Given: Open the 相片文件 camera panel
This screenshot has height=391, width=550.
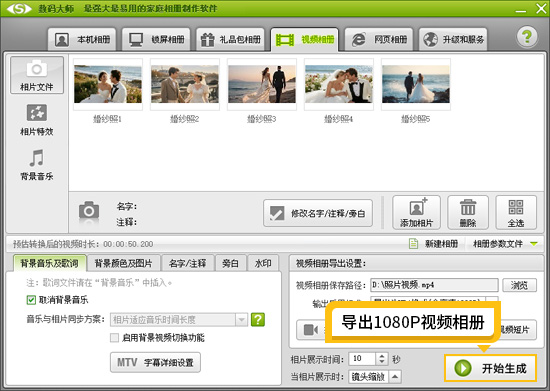Looking at the screenshot, I should [x=37, y=75].
